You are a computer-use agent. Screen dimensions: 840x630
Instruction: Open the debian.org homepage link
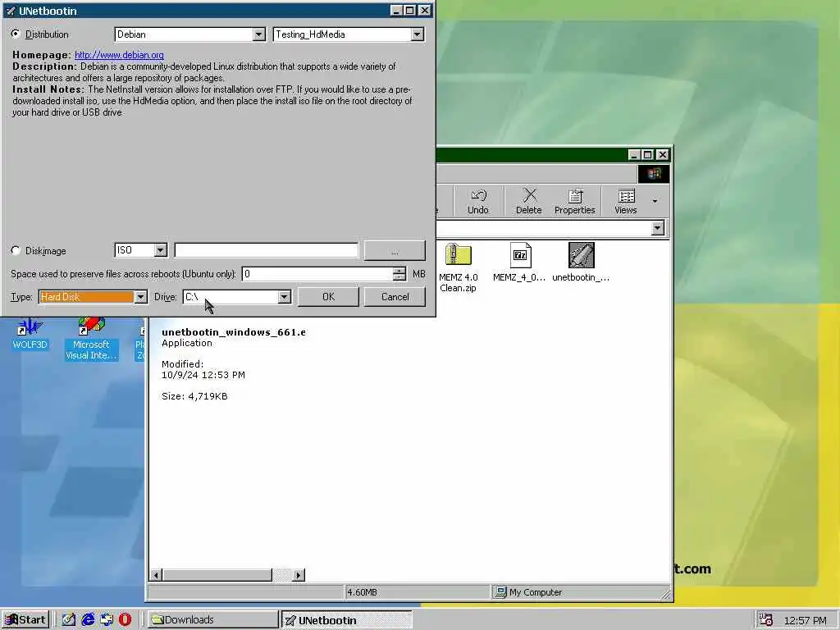click(119, 55)
